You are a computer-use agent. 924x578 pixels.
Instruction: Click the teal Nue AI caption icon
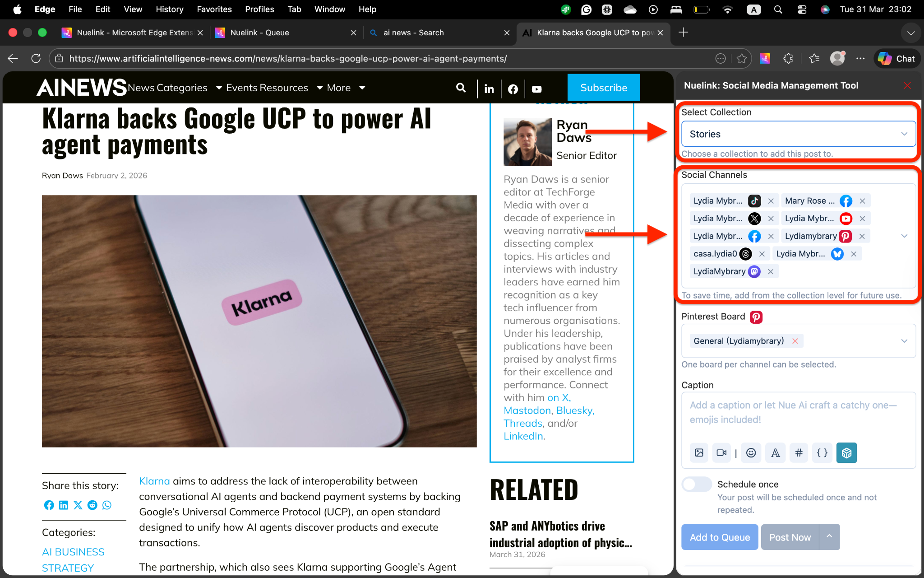point(846,452)
